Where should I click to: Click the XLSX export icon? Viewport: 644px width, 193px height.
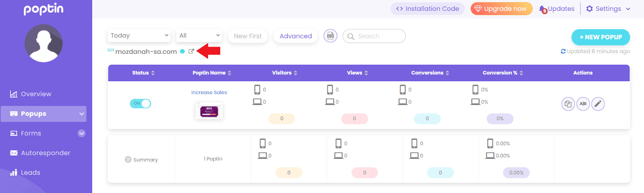330,36
